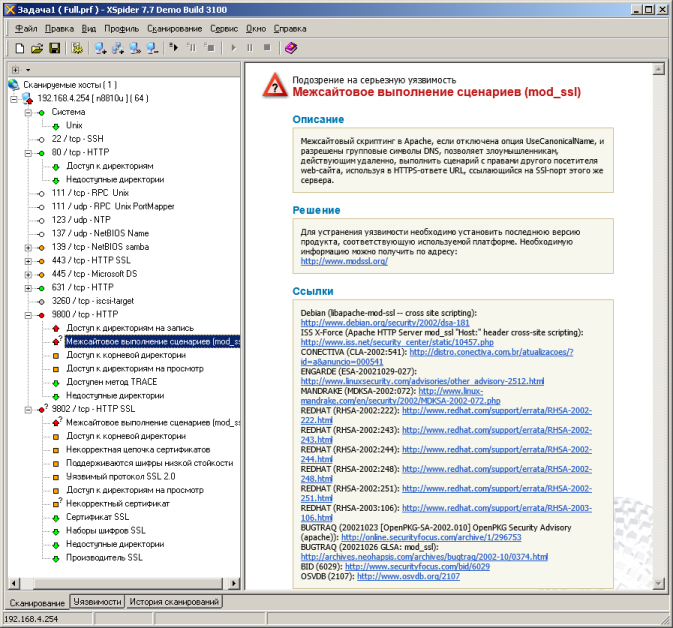Click the green arrow icon beside Сертификат SSL

(56, 518)
